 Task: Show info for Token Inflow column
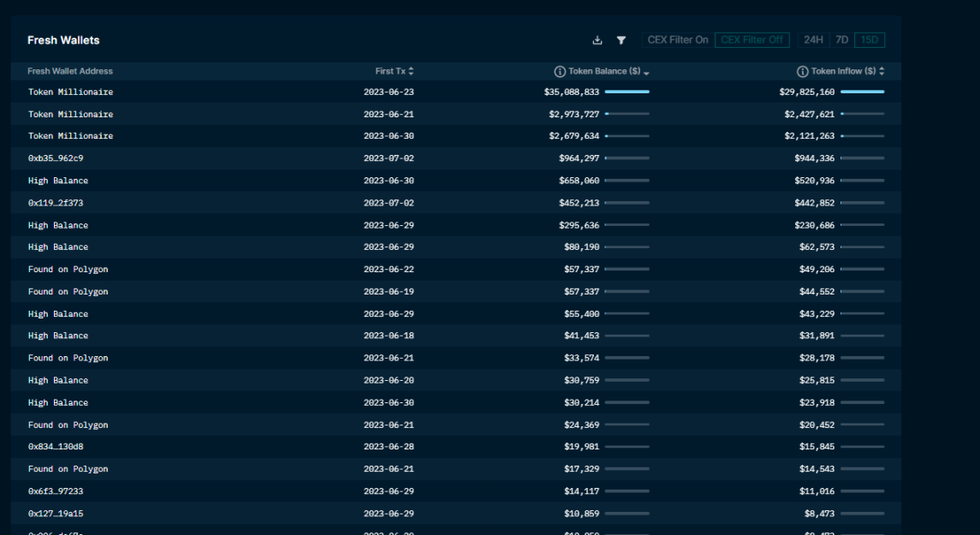click(803, 72)
